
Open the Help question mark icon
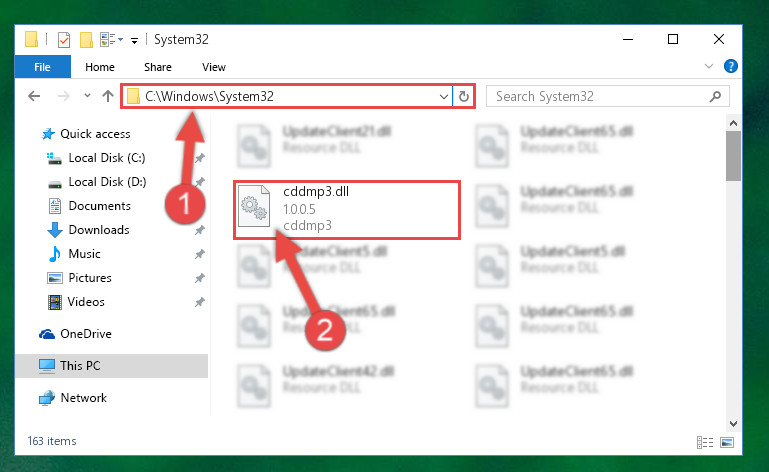[x=731, y=66]
